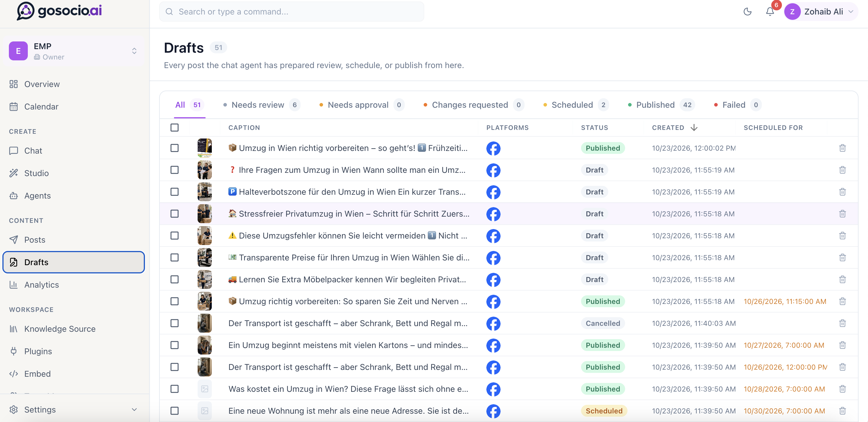Viewport: 868px width, 422px height.
Task: Check the 'Was kostet ein Umzug' row
Action: 175,389
